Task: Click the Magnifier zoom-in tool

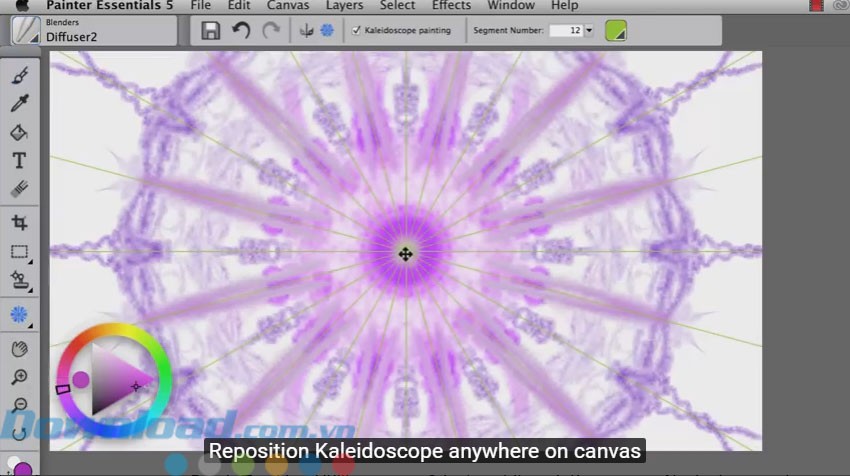Action: 19,377
